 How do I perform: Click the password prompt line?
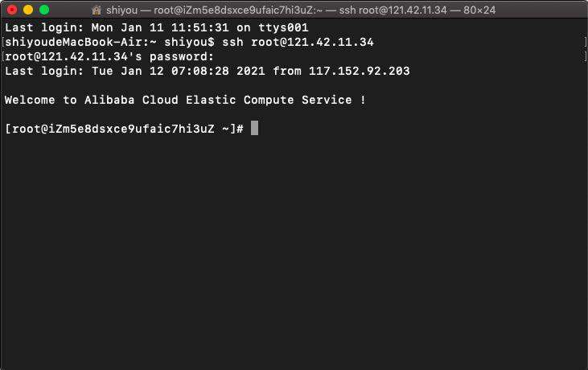click(109, 56)
